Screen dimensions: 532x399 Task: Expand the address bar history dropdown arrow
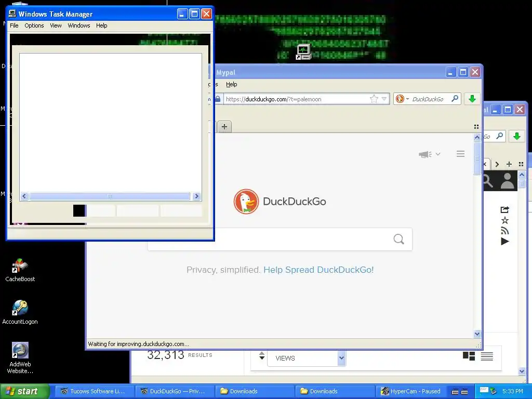coord(384,99)
